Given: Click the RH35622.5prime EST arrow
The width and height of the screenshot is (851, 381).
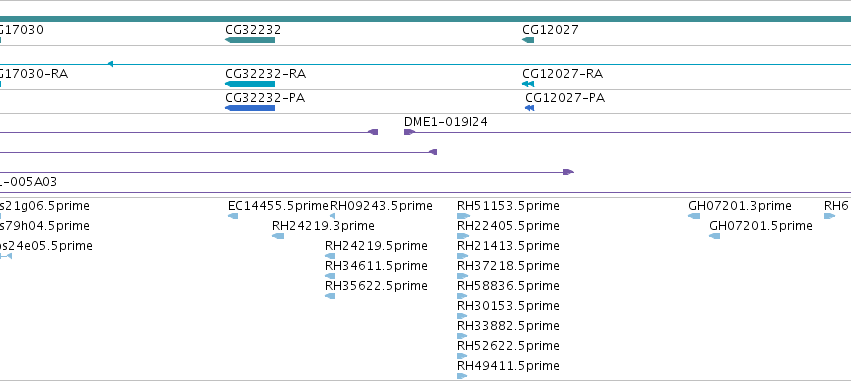Looking at the screenshot, I should (x=330, y=296).
